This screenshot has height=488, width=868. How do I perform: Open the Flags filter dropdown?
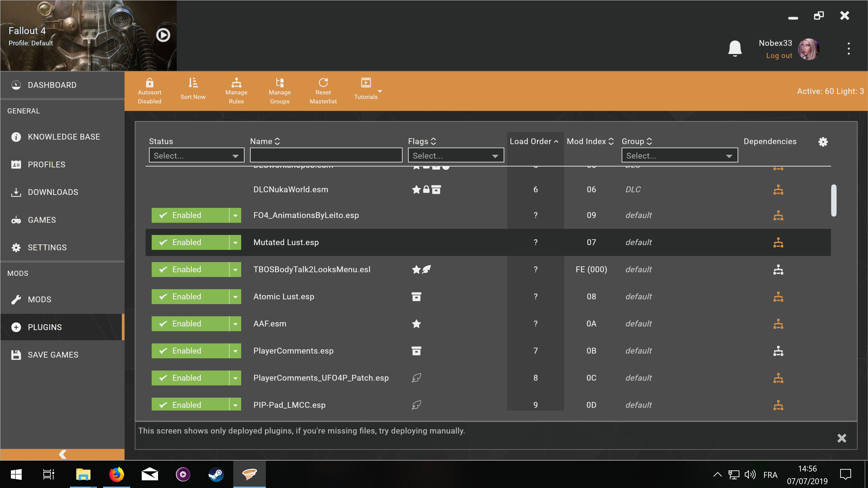click(456, 156)
